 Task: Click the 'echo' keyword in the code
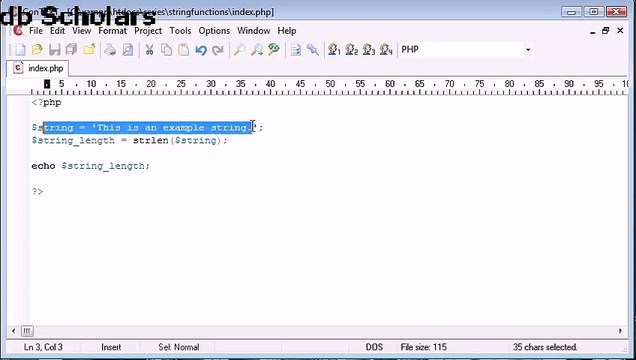[43, 166]
